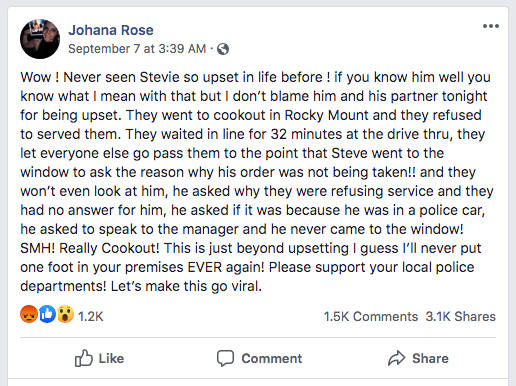This screenshot has width=516, height=386.
Task: Like the post with Like button
Action: 99,358
